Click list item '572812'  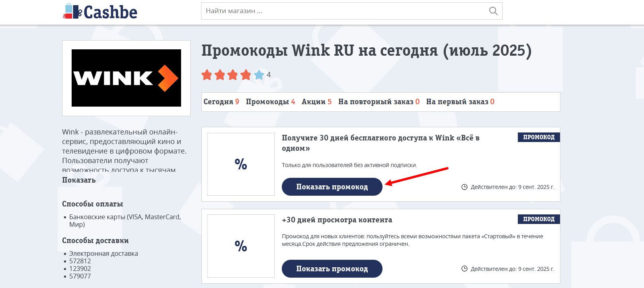(x=80, y=261)
